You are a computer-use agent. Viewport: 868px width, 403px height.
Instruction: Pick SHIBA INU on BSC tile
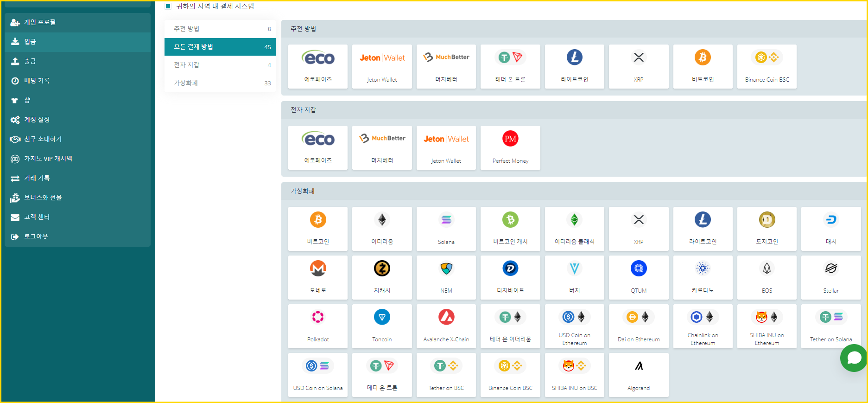pos(574,375)
